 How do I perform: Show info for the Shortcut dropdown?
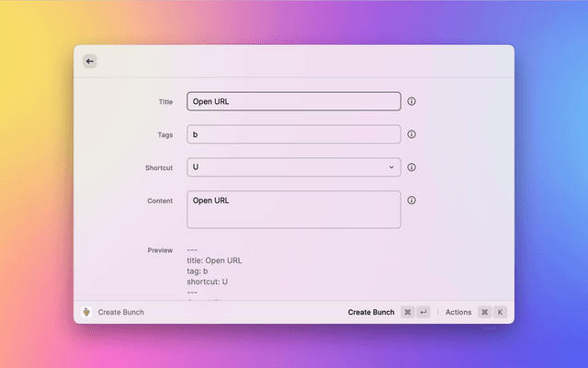point(412,167)
